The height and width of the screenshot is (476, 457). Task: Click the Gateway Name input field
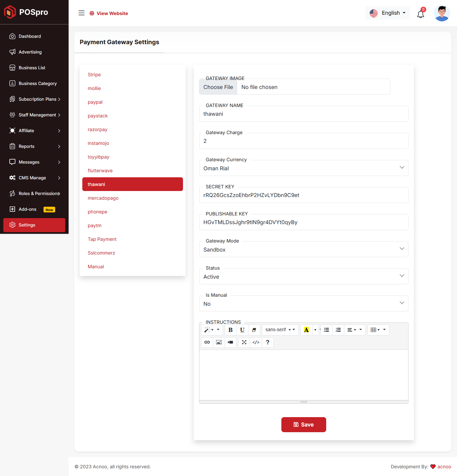(x=303, y=114)
